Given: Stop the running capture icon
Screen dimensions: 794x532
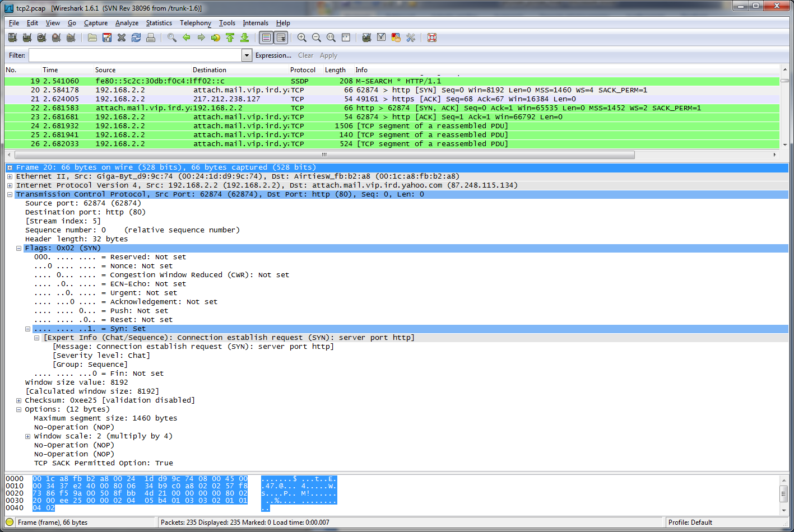Looking at the screenshot, I should pyautogui.click(x=56, y=38).
